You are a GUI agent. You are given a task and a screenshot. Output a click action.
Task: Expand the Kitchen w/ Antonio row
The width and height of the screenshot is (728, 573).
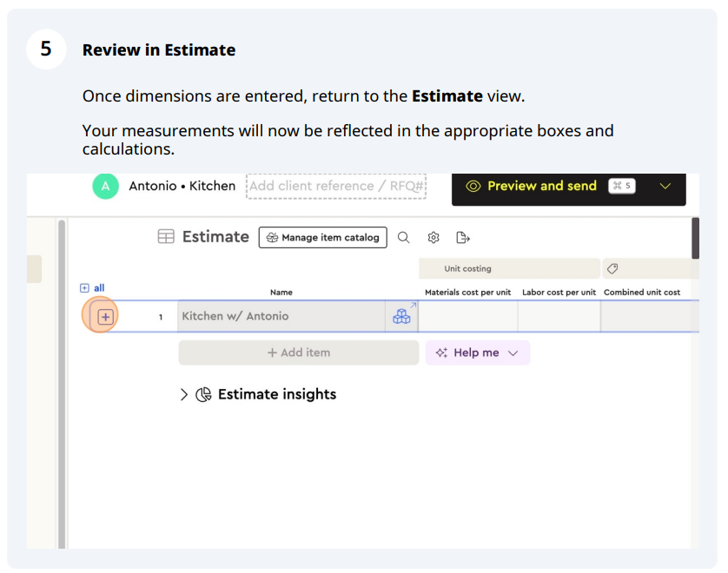[x=105, y=317]
